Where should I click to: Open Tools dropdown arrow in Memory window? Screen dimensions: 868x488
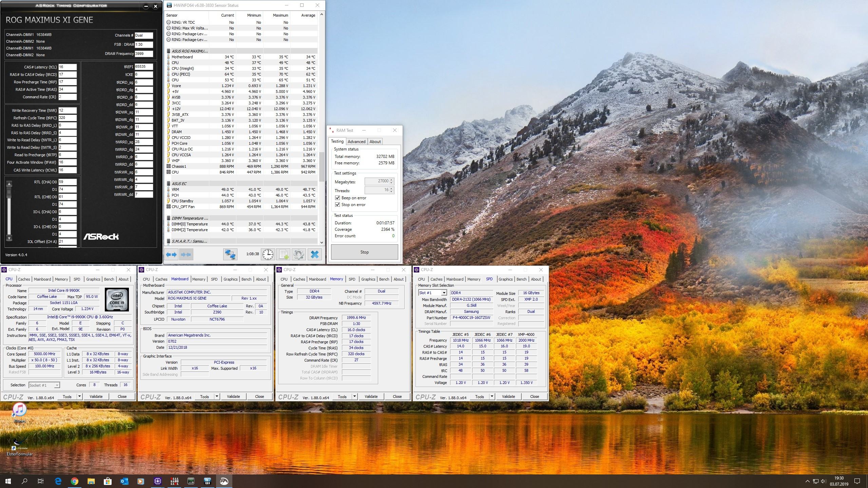(x=354, y=396)
